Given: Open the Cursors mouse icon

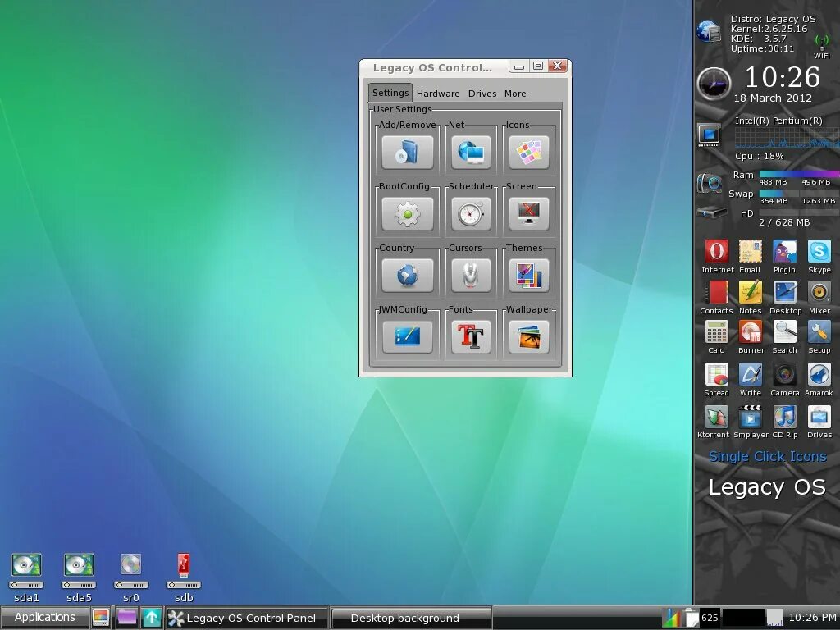Looking at the screenshot, I should coord(470,276).
